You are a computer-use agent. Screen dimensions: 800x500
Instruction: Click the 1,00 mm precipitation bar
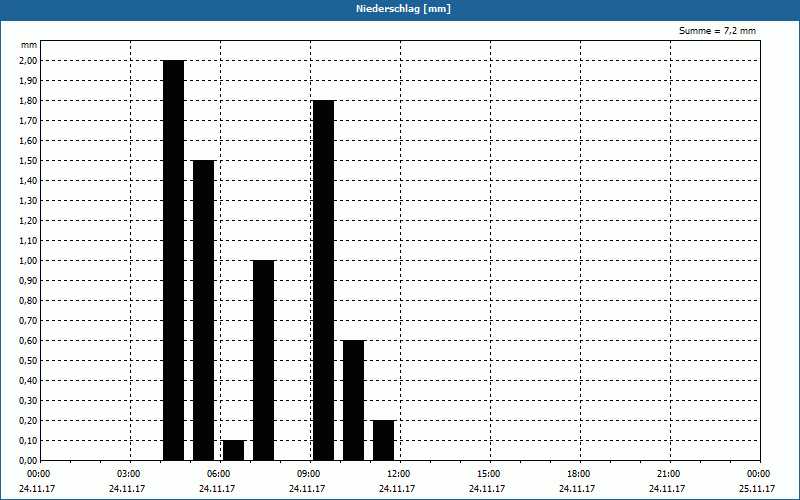264,360
